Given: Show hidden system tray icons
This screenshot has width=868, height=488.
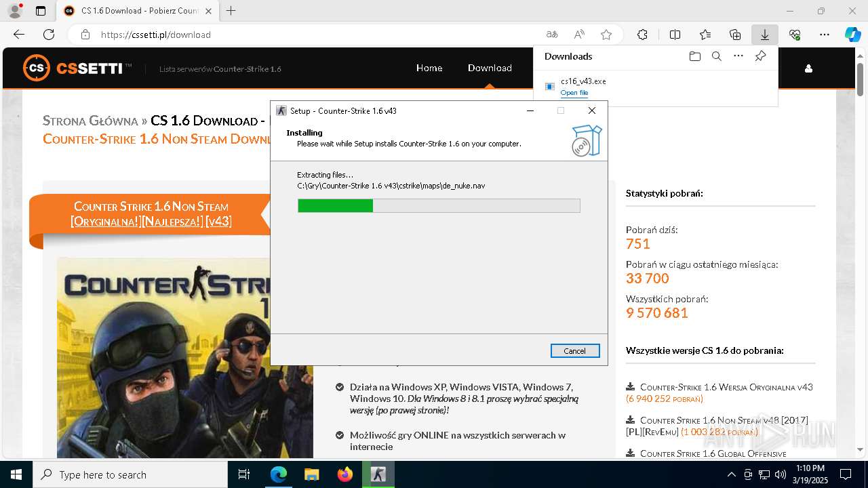Looking at the screenshot, I should coord(731,474).
